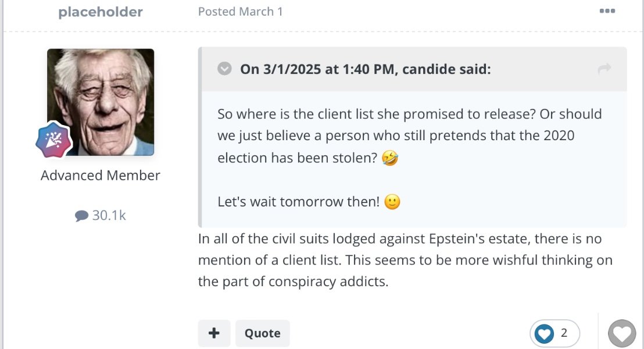Image resolution: width=644 pixels, height=349 pixels.
Task: Select the speech bubble post count icon
Action: (81, 215)
